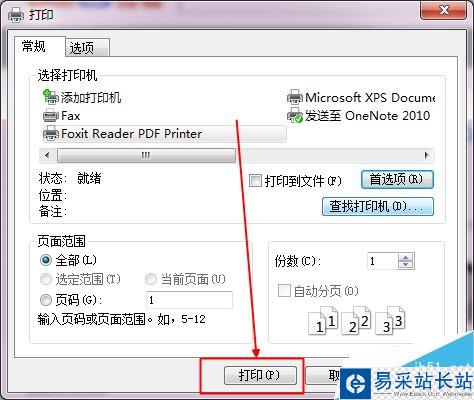Image resolution: width=474 pixels, height=400 pixels.
Task: Switch to the 选项 tab
Action: [87, 48]
